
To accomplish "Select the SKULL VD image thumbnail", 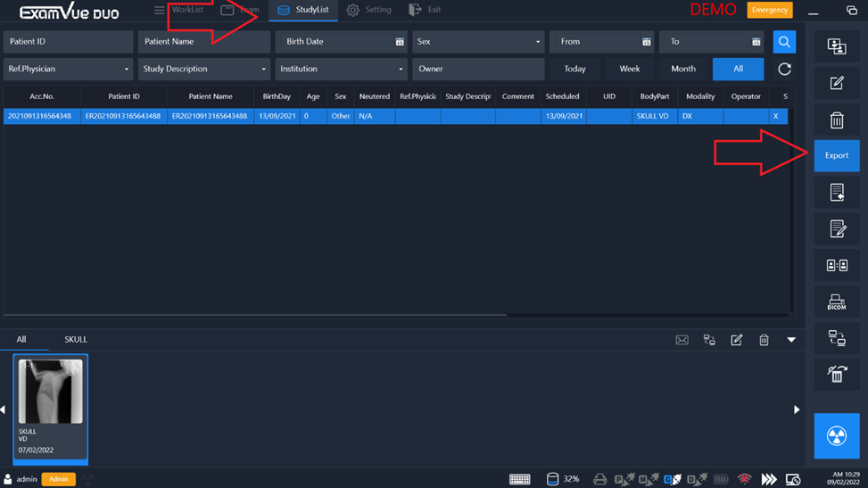I will click(x=50, y=409).
